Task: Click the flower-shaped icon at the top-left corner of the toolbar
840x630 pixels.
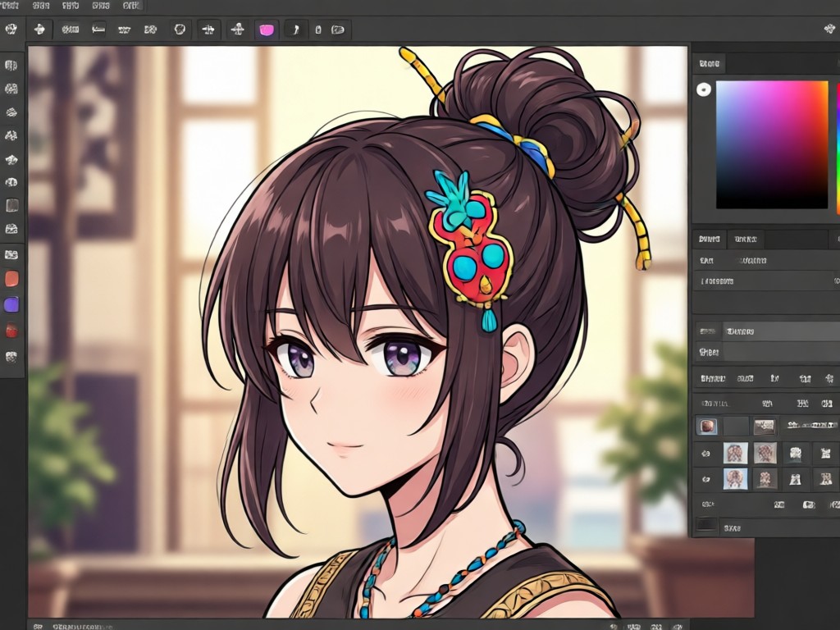Action: pos(11,29)
